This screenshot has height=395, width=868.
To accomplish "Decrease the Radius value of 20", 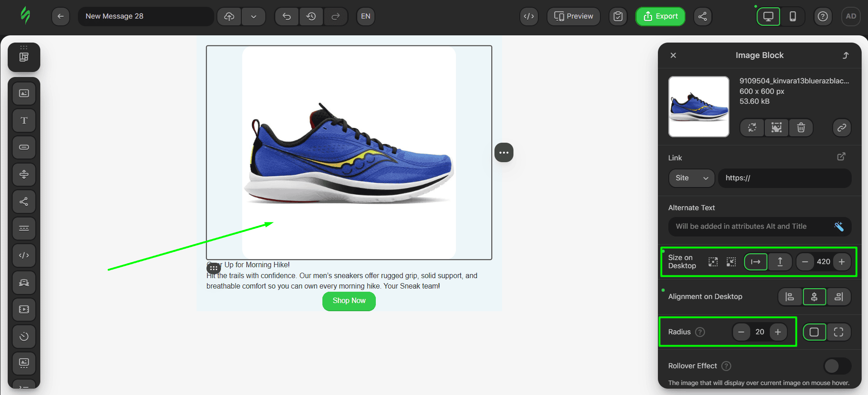I will click(741, 332).
